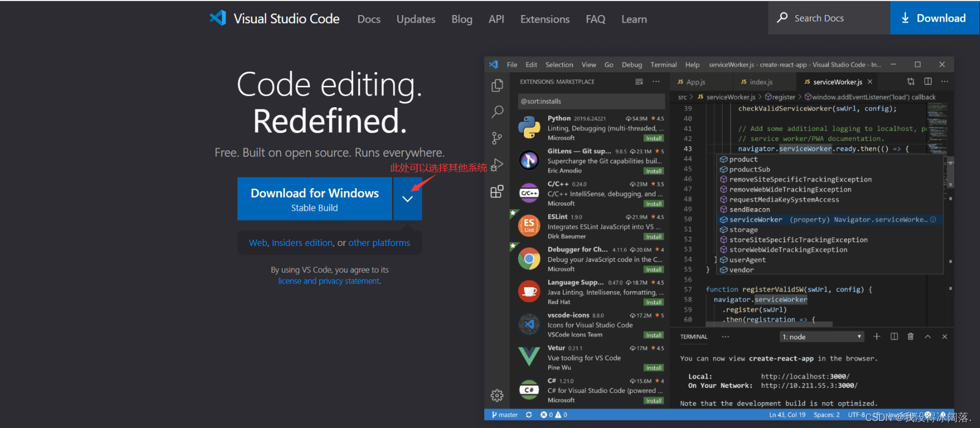Click master branch in status bar

point(504,415)
